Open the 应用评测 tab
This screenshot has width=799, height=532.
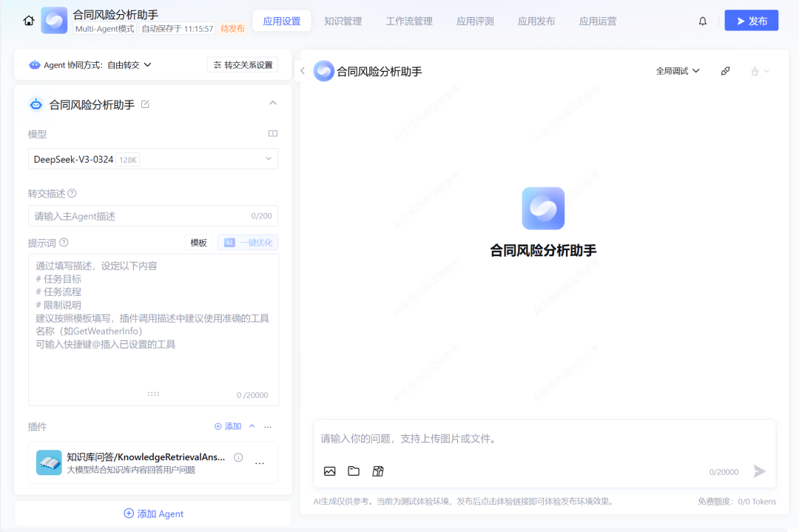(x=475, y=21)
